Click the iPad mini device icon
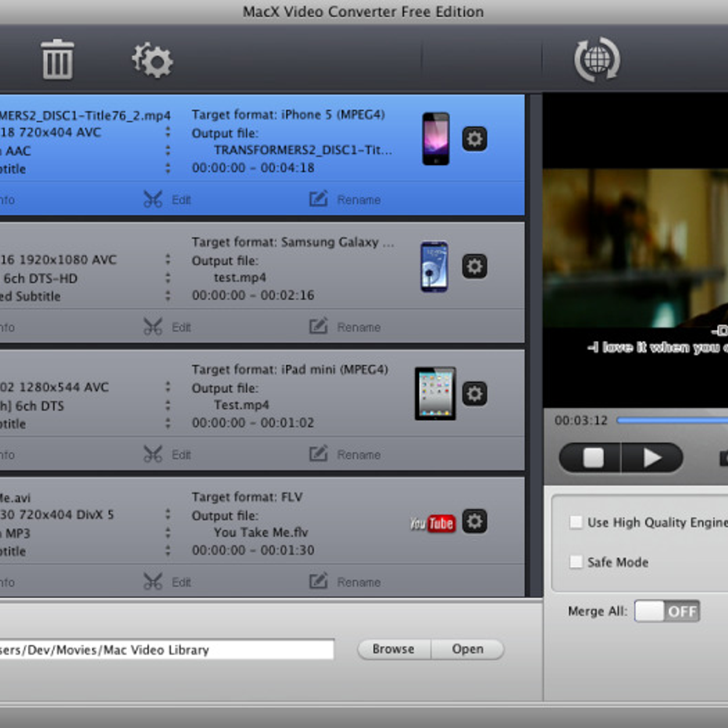The width and height of the screenshot is (728, 728). click(435, 394)
